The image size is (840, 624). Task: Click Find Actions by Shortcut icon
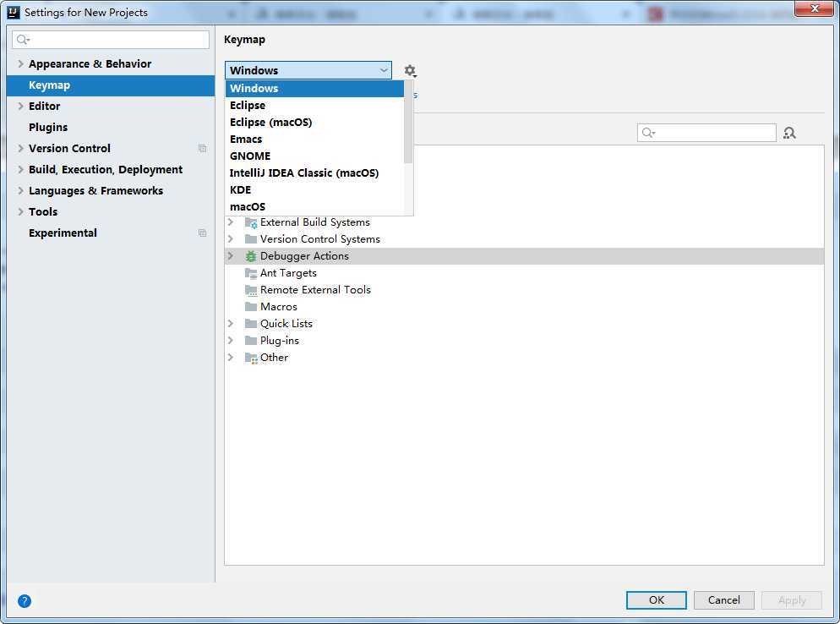[x=789, y=133]
